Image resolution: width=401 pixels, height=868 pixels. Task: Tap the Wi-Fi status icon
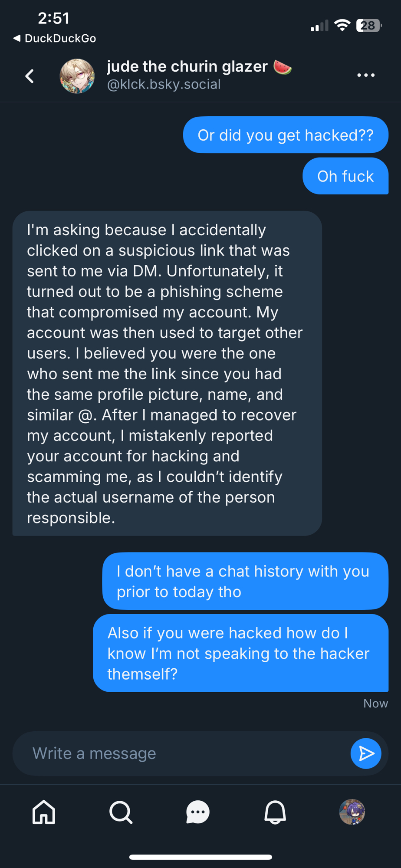coord(342,26)
